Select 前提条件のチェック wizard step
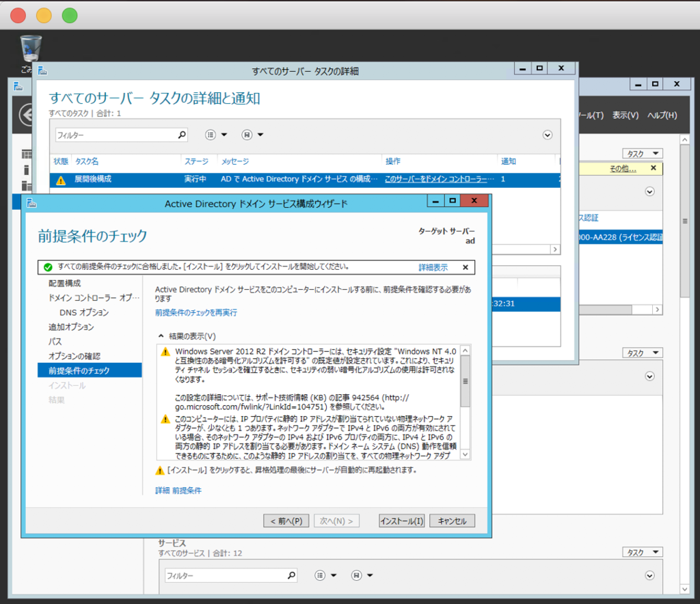This screenshot has height=604, width=700. 90,370
